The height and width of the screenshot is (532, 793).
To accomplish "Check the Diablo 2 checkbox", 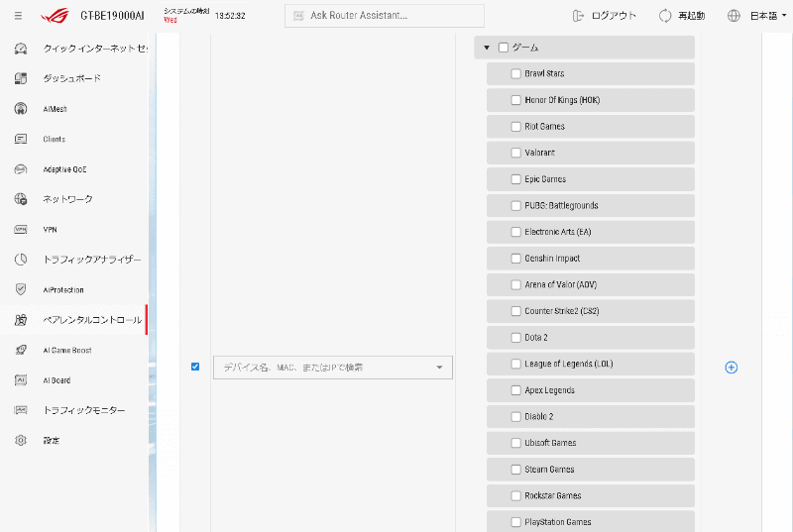I will (515, 417).
